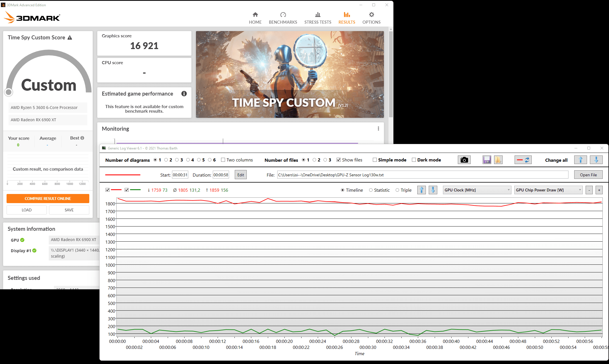Click the 3DMark Advanced Edition title icon
The width and height of the screenshot is (609, 364).
point(3,5)
